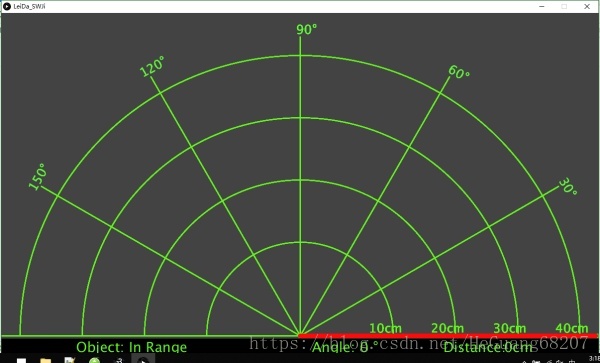Click the 30° angle label

(x=568, y=187)
